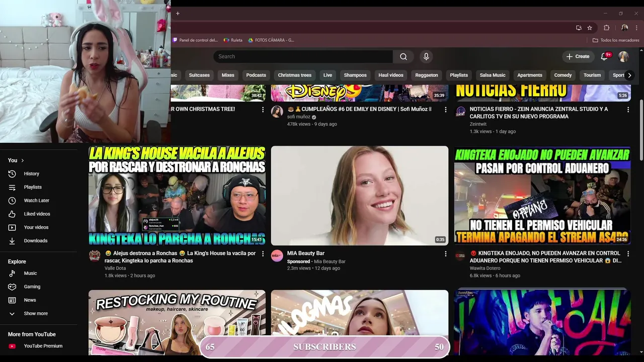Select the Comedy filter chip
The image size is (644, 362).
[x=563, y=75]
